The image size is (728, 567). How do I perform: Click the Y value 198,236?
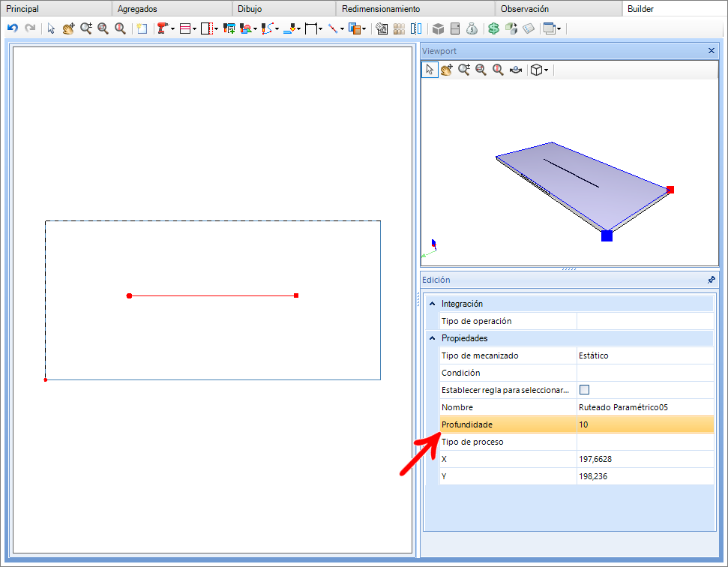(645, 476)
